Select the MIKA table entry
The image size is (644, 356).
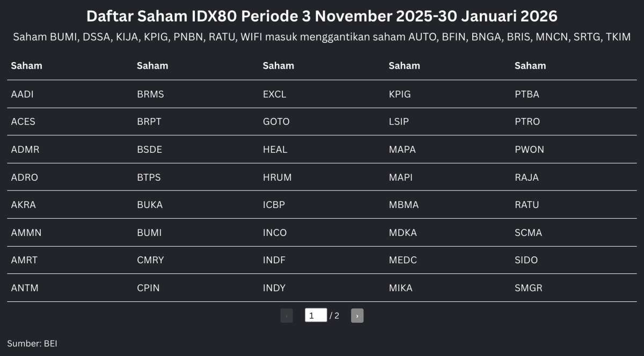point(400,288)
